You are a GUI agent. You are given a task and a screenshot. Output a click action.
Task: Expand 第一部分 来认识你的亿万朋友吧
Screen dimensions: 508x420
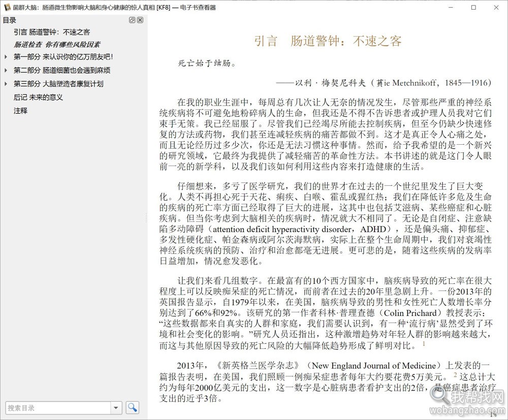click(x=6, y=57)
